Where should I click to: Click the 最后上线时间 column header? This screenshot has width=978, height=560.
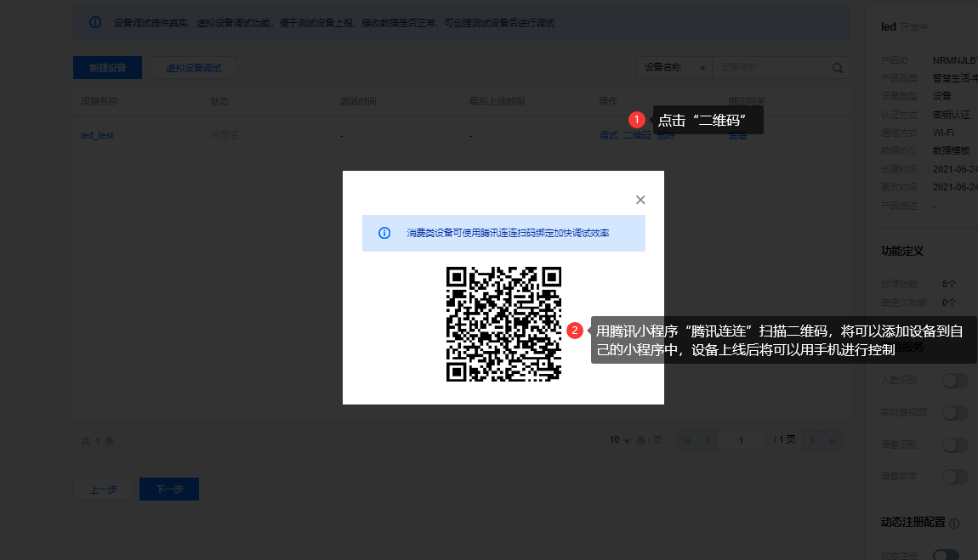point(497,101)
